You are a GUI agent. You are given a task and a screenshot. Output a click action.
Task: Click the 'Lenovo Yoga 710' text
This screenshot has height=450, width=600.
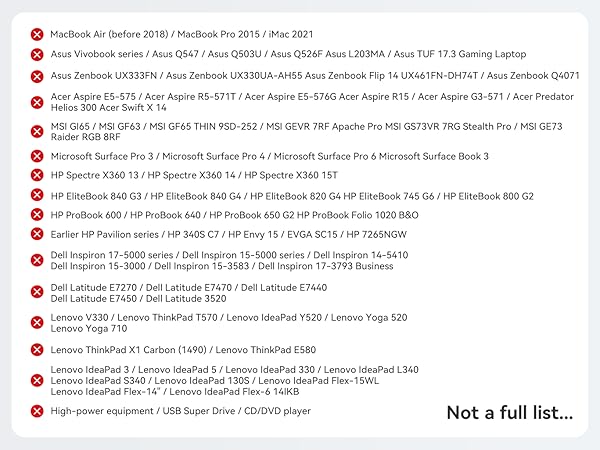[89, 328]
